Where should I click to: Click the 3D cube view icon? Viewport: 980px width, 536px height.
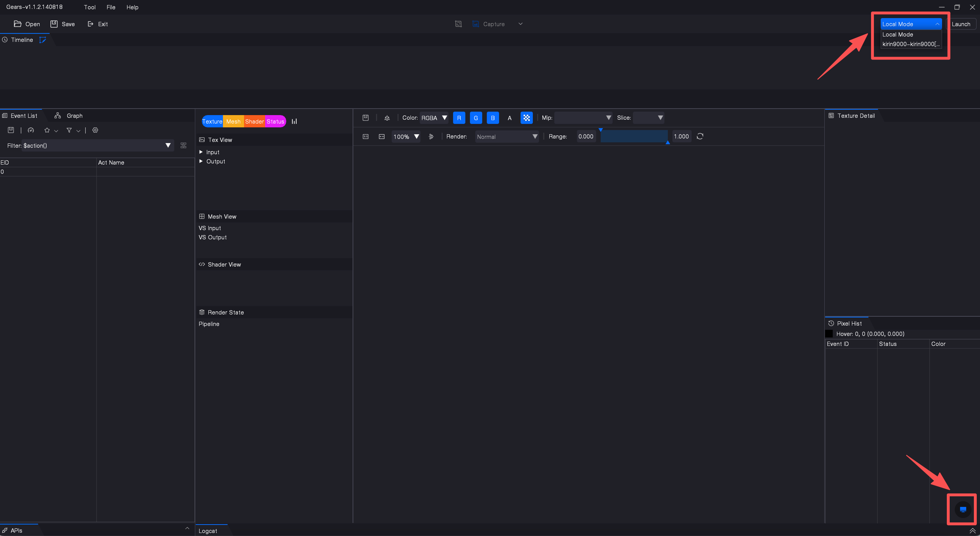click(387, 118)
